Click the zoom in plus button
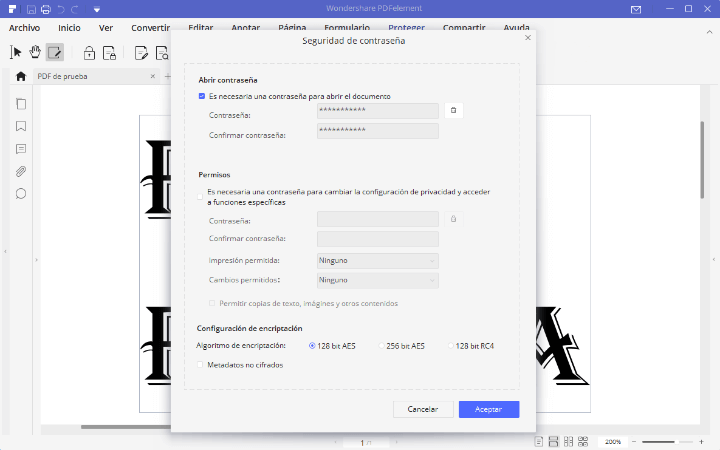Image resolution: width=720 pixels, height=450 pixels. [701, 442]
